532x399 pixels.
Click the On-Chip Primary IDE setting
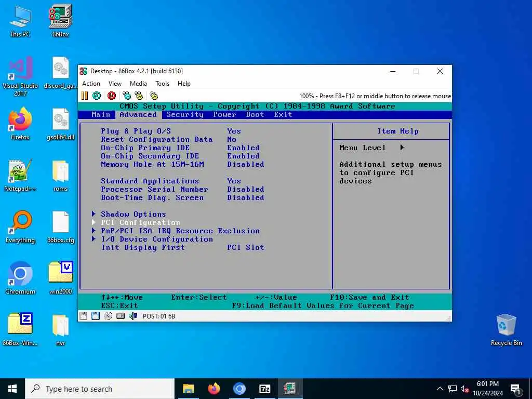coord(145,148)
